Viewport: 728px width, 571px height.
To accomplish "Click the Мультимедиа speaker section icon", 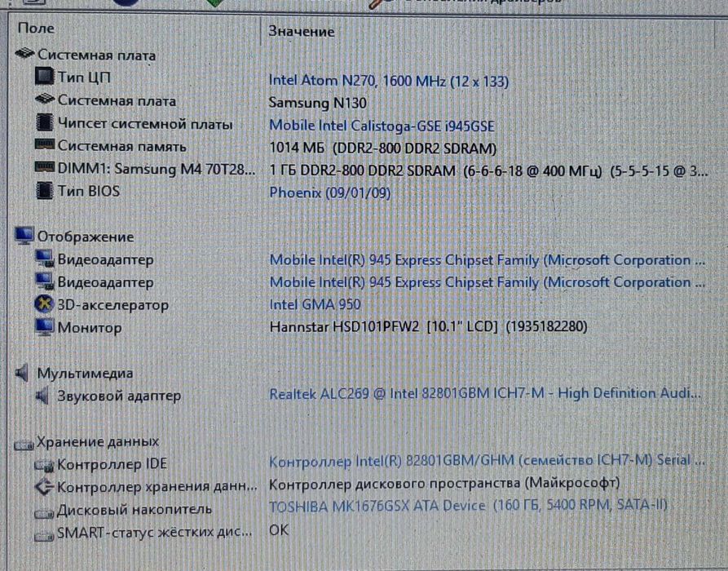I will pos(22,373).
